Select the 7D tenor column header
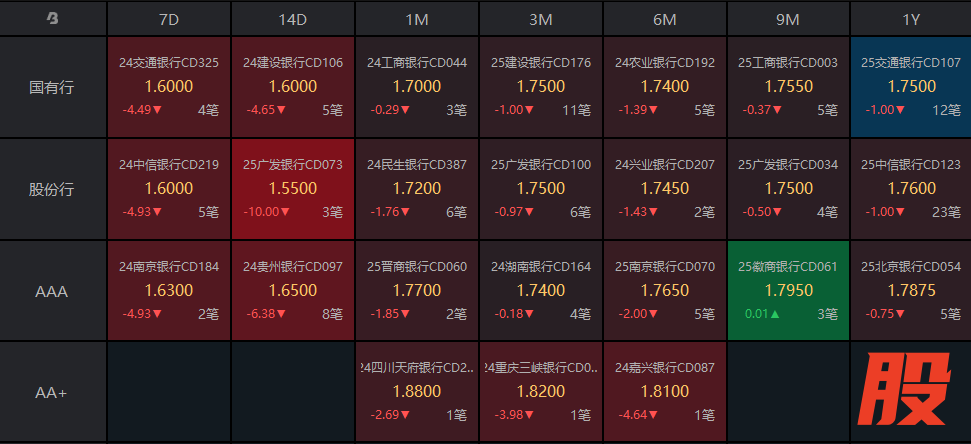The height and width of the screenshot is (444, 971). pos(169,19)
